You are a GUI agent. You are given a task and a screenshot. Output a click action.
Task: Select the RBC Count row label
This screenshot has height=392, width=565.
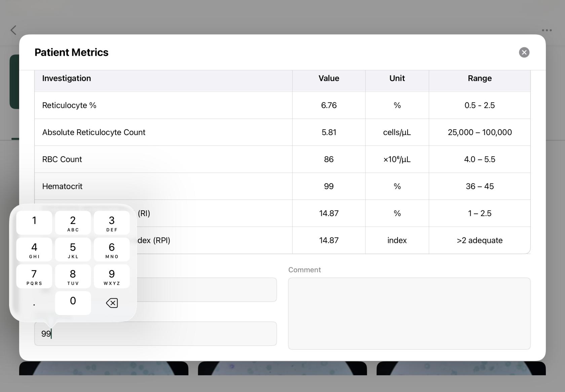62,160
